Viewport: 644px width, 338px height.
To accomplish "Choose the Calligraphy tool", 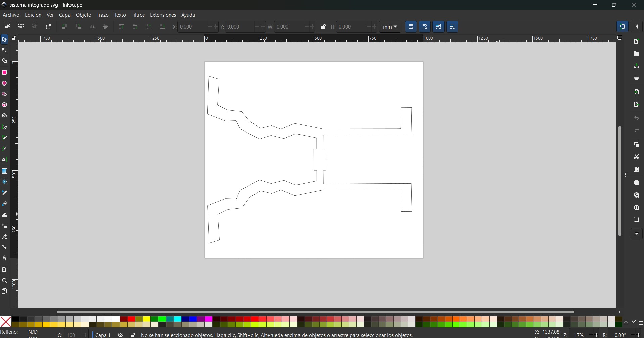I will tap(4, 149).
